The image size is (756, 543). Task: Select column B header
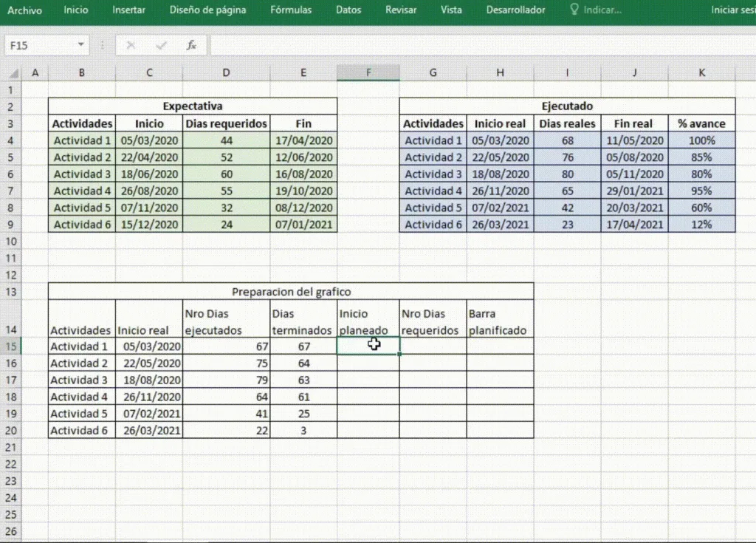click(81, 73)
